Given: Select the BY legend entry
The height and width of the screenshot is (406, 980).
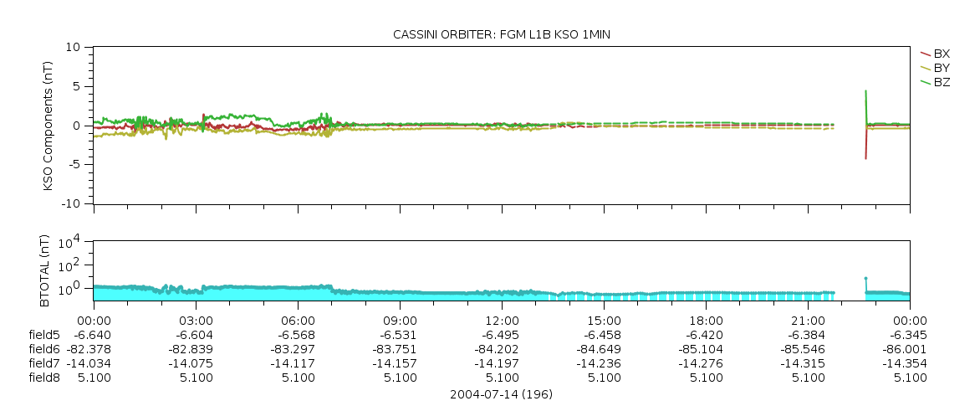Looking at the screenshot, I should tap(935, 68).
